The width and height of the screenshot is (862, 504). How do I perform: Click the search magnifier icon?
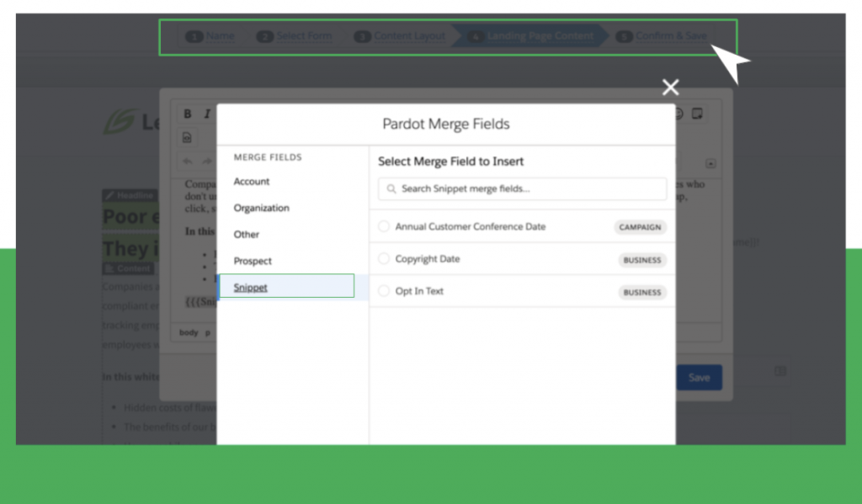[391, 189]
